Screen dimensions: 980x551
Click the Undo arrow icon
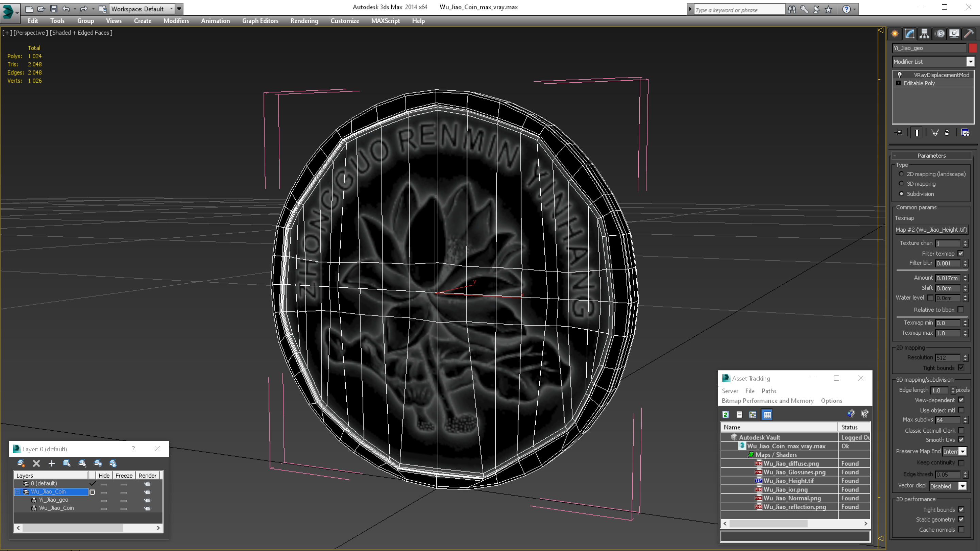pyautogui.click(x=66, y=9)
